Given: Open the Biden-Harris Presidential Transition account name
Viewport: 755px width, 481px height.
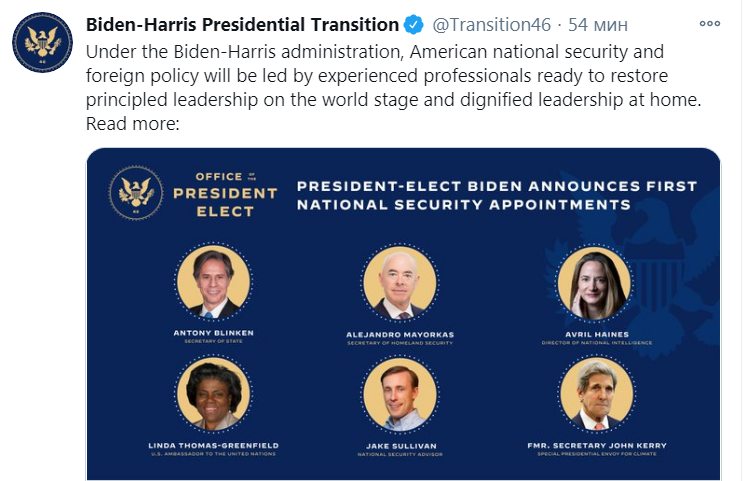Looking at the screenshot, I should click(x=243, y=24).
